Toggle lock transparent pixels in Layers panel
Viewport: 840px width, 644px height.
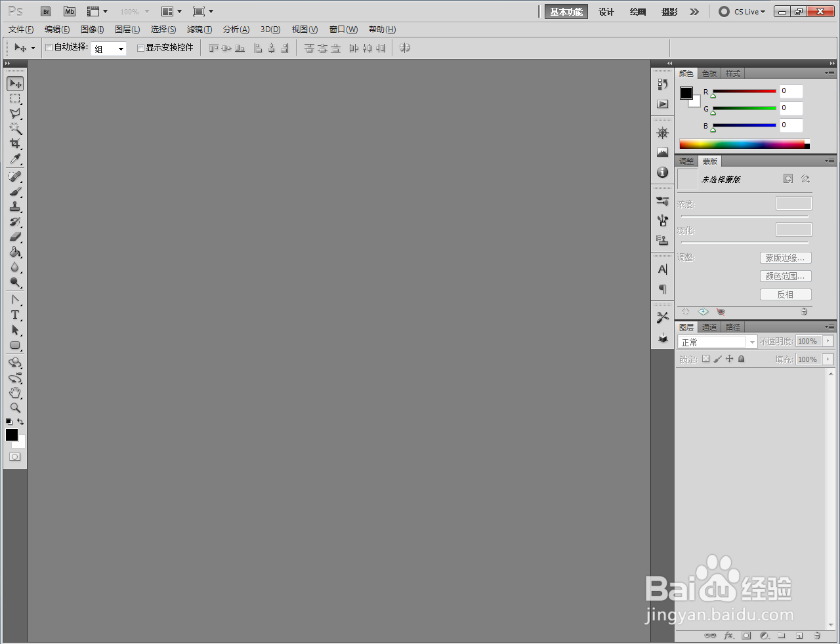(705, 359)
